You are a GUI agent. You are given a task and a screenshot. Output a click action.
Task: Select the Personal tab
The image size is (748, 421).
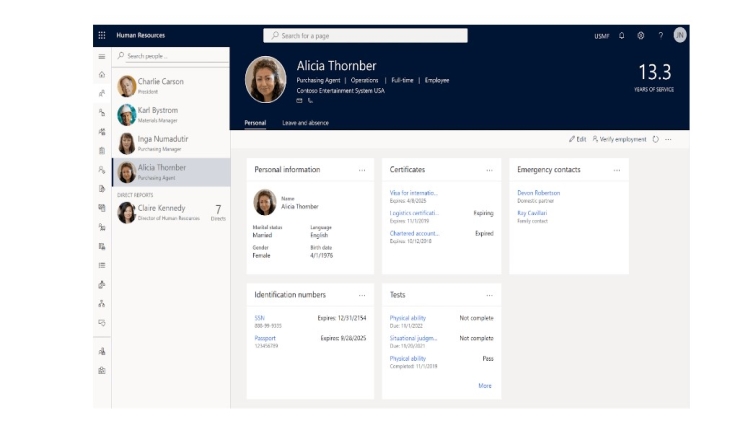pyautogui.click(x=255, y=123)
